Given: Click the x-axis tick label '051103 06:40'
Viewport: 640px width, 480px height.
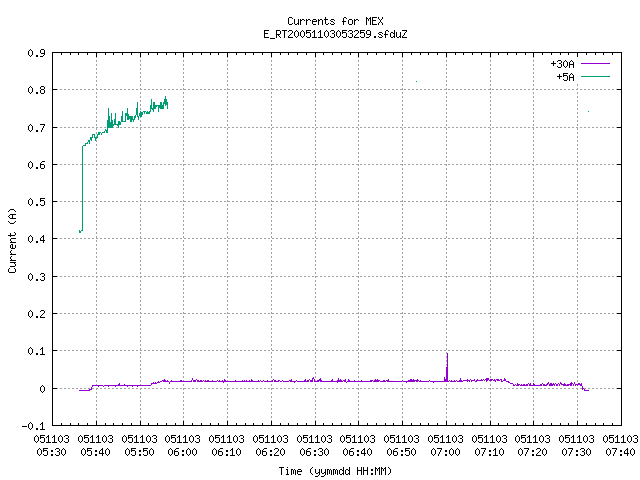Looking at the screenshot, I should point(358,445).
